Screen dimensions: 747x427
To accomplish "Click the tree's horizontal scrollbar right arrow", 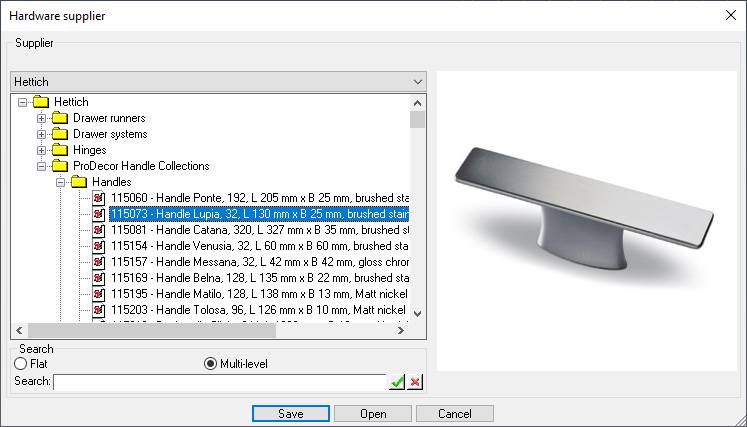I will (401, 331).
